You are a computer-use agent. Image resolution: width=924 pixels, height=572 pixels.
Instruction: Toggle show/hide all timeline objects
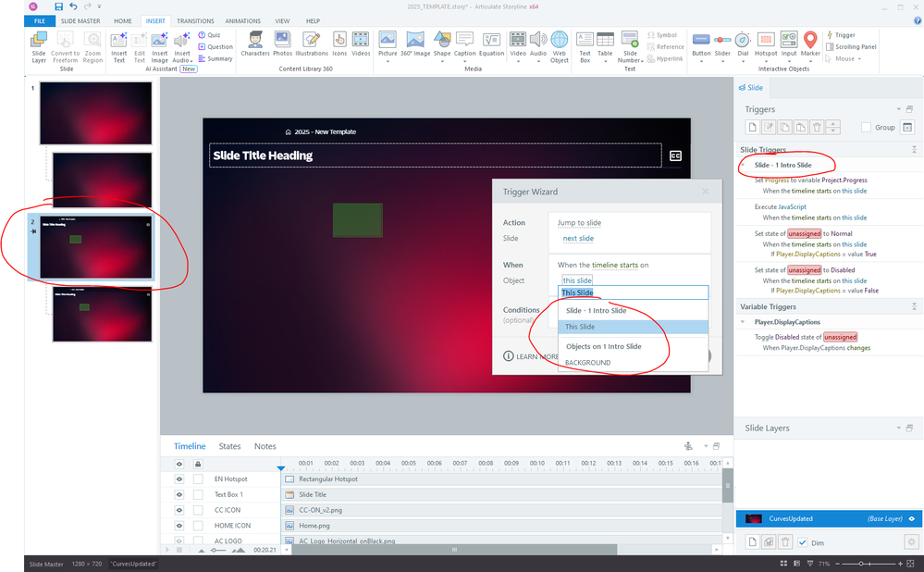[x=179, y=464]
